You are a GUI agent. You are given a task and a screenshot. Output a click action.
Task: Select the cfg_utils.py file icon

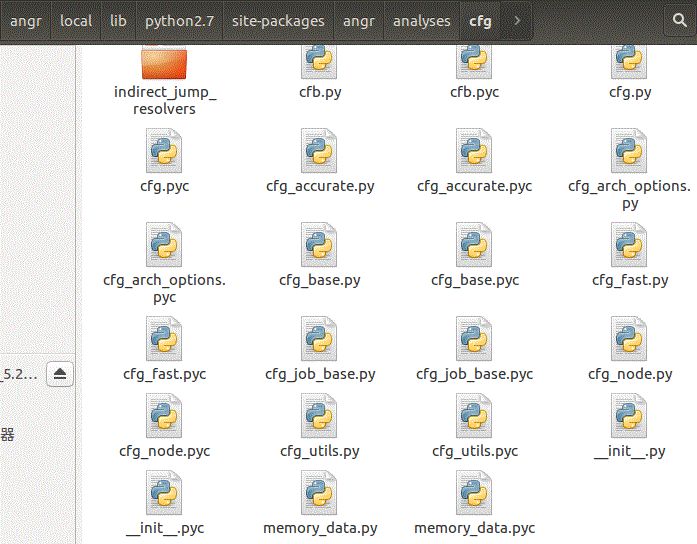(319, 416)
